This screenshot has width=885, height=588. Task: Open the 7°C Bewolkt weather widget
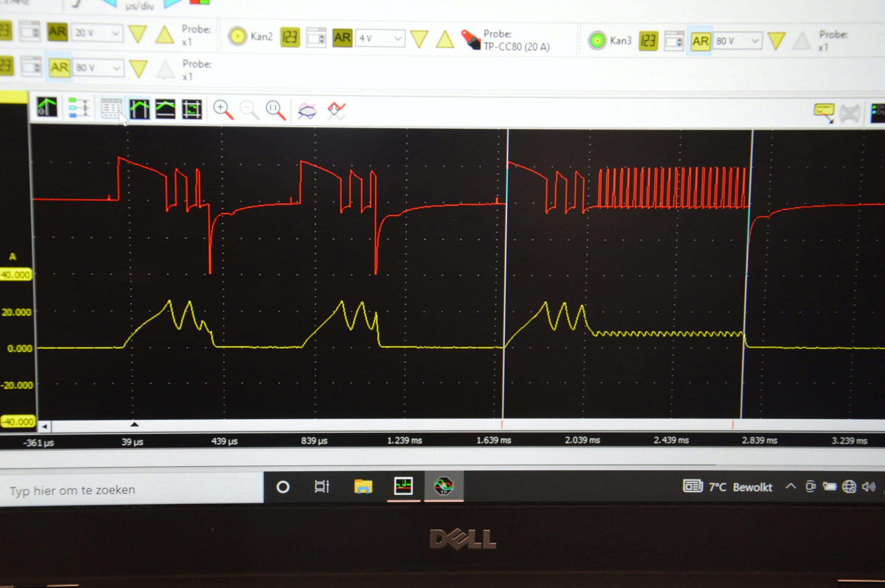[x=727, y=487]
